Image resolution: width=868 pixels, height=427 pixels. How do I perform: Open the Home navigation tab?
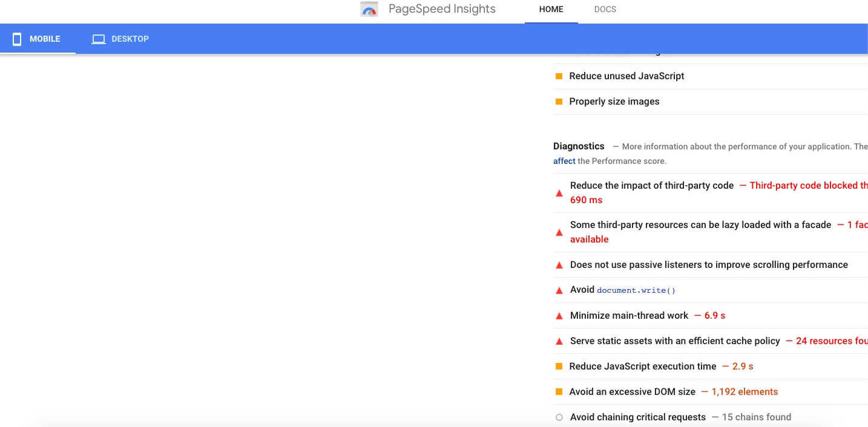point(551,10)
